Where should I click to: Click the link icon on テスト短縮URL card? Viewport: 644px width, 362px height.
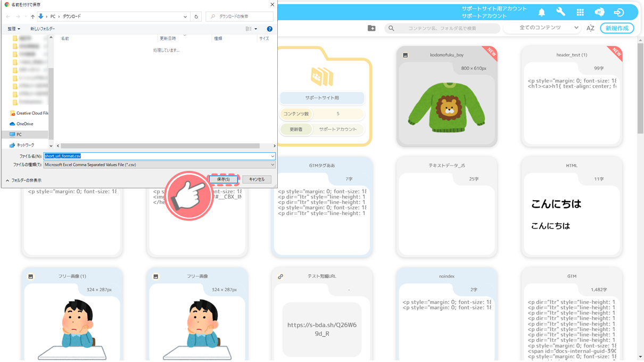coord(280,276)
